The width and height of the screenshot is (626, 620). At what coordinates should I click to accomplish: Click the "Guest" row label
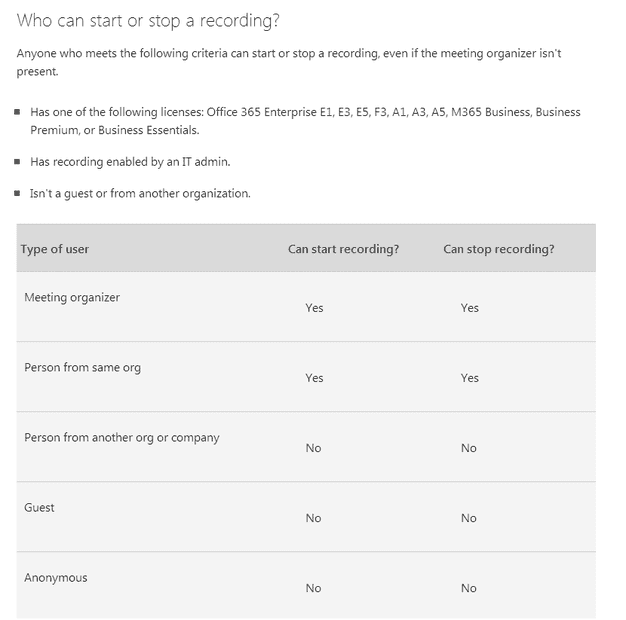39,507
